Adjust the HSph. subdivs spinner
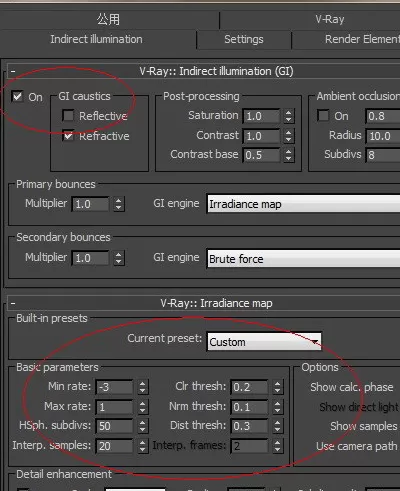 pos(142,426)
